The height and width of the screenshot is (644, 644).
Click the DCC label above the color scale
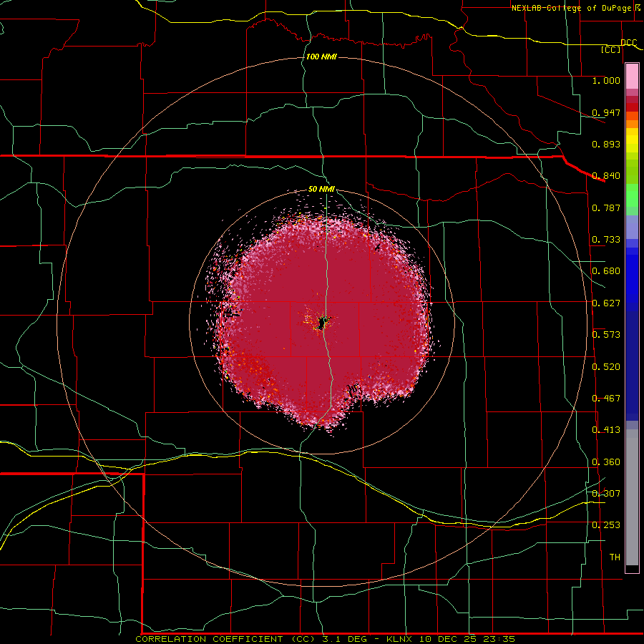pos(628,42)
